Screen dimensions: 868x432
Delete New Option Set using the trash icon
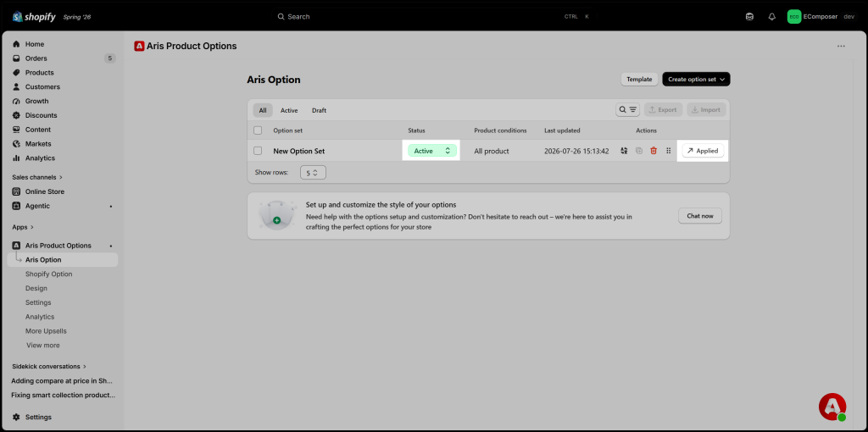654,151
